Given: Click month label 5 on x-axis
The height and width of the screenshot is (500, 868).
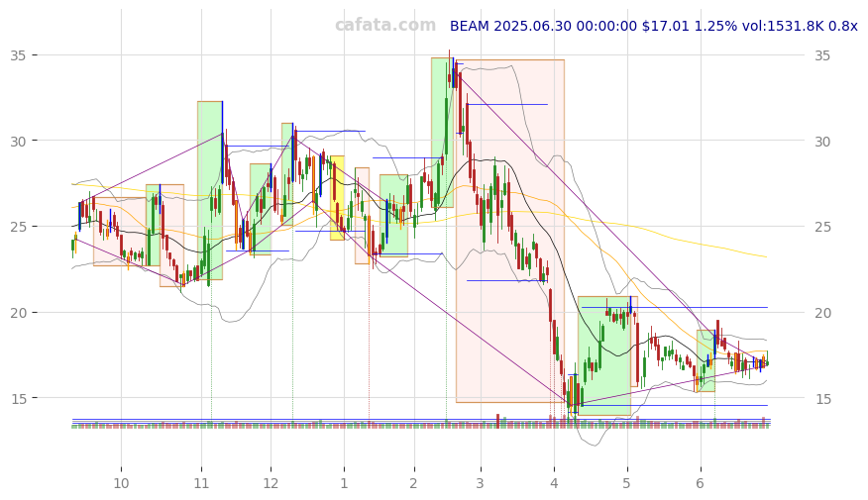Looking at the screenshot, I should pyautogui.click(x=626, y=483).
